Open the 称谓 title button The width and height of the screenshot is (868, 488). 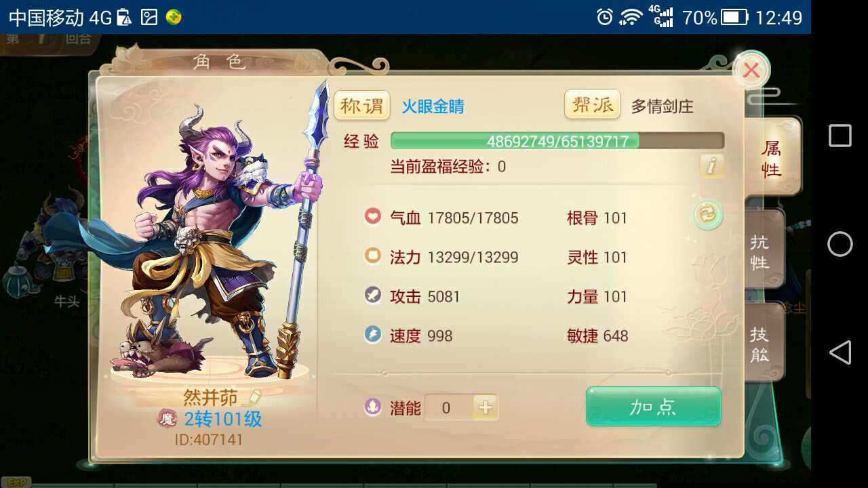(x=362, y=106)
